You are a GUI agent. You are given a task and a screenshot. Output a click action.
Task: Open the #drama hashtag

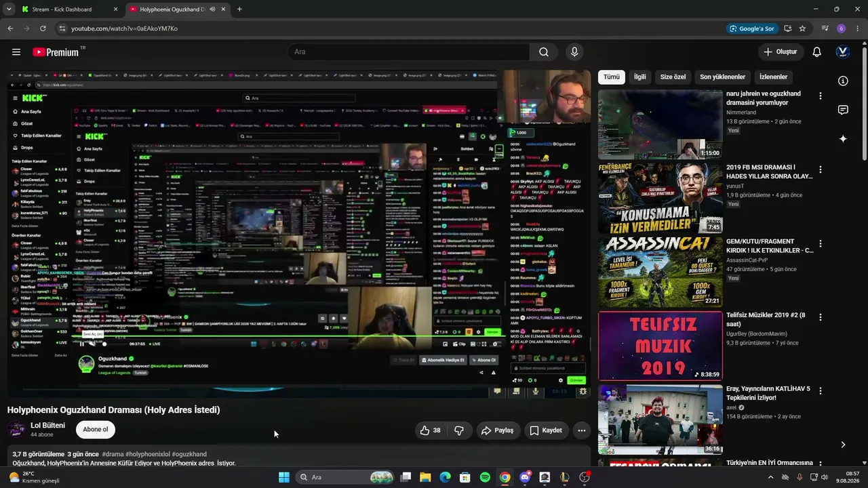113,454
